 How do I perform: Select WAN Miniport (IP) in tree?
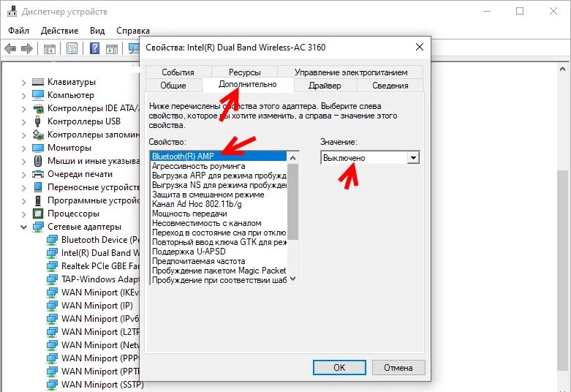(97, 305)
